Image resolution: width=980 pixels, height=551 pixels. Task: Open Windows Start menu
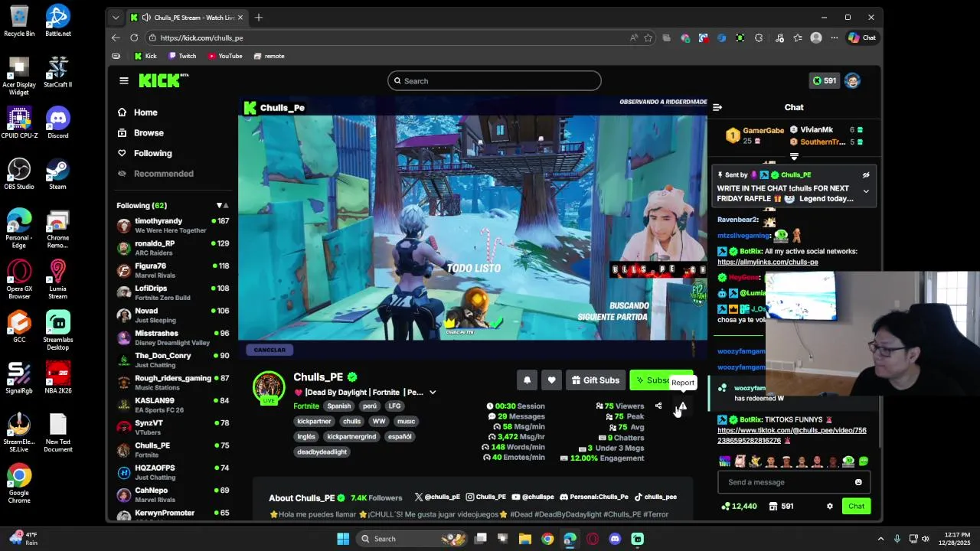(x=343, y=539)
